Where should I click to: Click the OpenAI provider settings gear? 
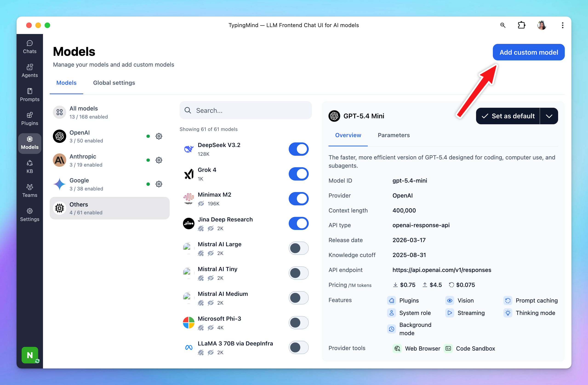[159, 136]
